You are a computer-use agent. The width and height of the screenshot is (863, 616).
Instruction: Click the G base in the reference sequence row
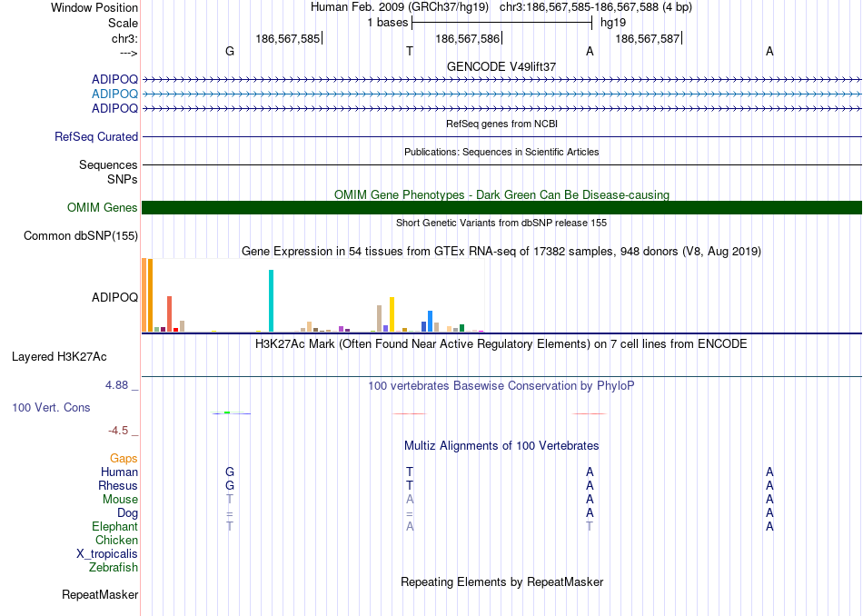(230, 51)
